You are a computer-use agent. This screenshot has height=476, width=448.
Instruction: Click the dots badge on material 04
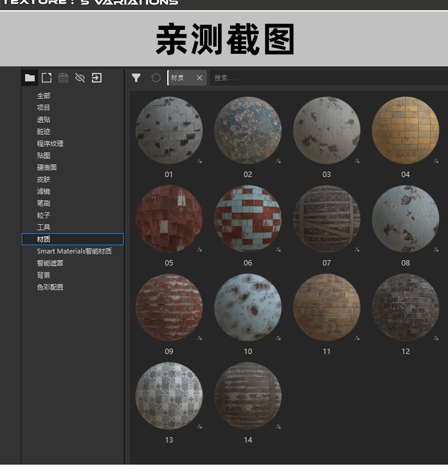click(x=436, y=161)
